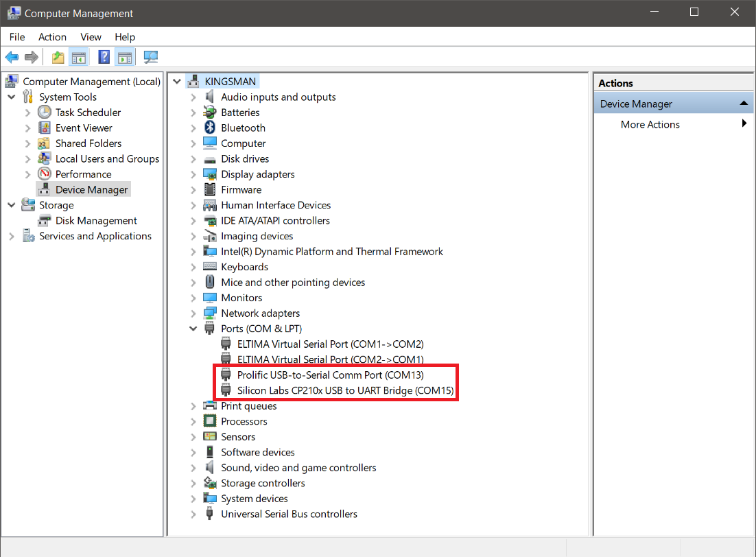Select the System devices row
756x557 pixels.
click(254, 499)
